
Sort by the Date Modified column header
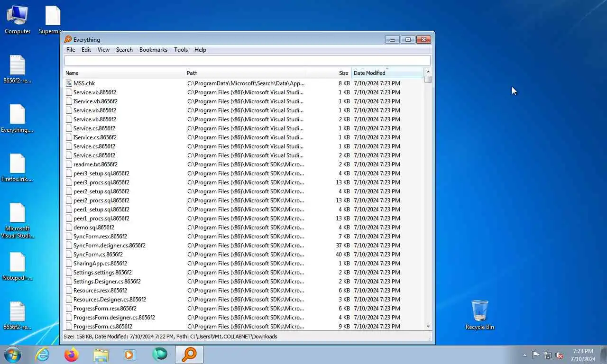(387, 73)
